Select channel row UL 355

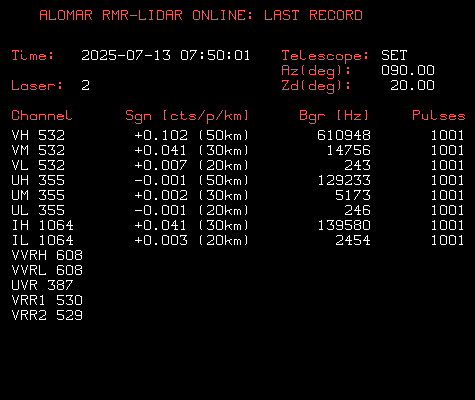tap(38, 210)
